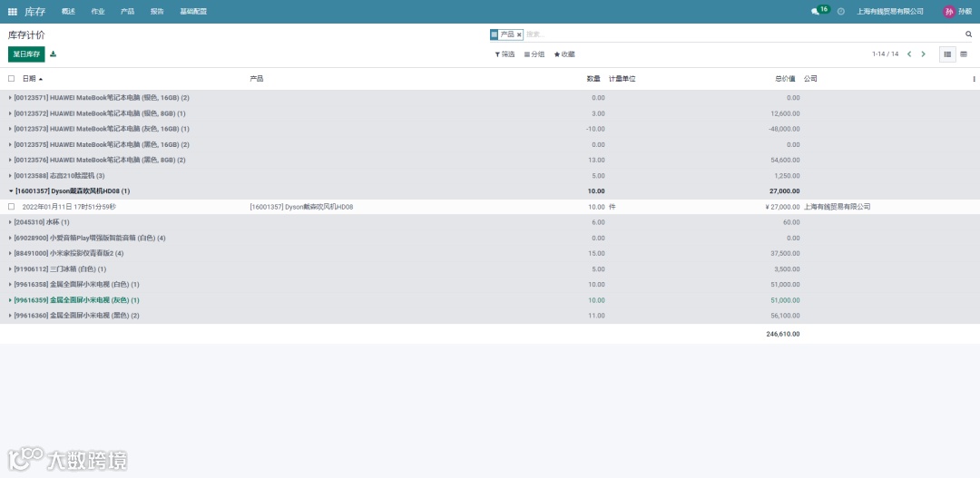
Task: Open the apps grid menu icon
Action: click(13, 11)
